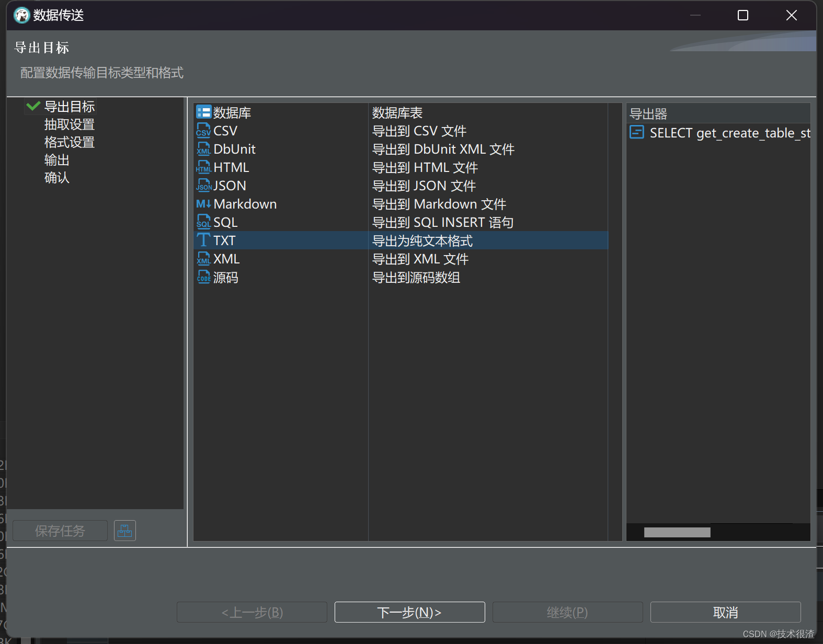Click the 导出器 column header
This screenshot has height=644, width=823.
pyautogui.click(x=718, y=113)
